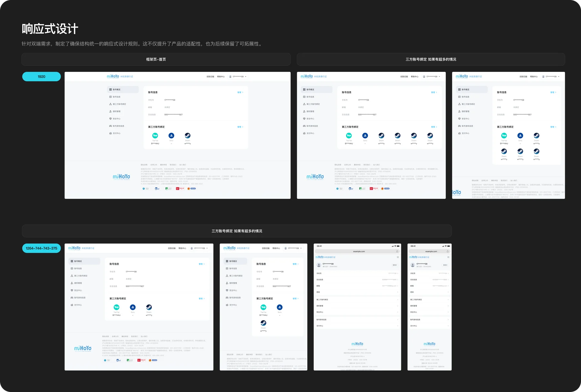Viewport: 581px width, 392px height.
Task: Click the miHoYo header logo in the 1920 mockup
Action: [x=113, y=76]
